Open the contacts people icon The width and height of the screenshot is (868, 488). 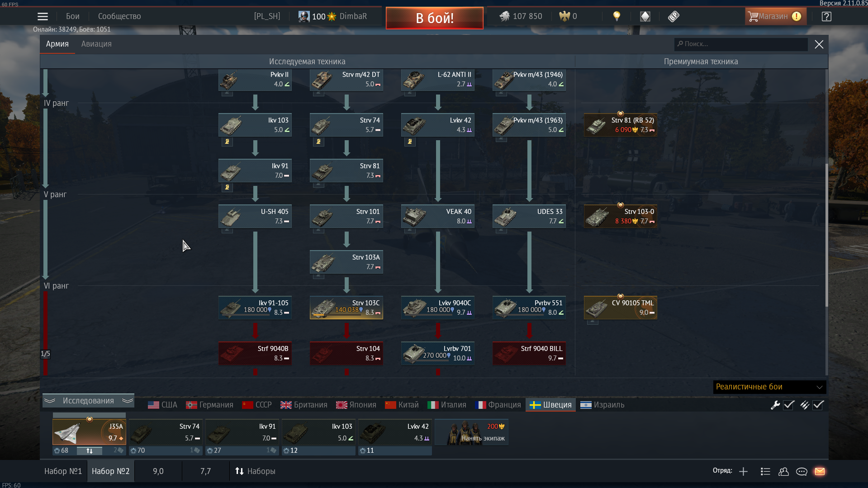783,471
